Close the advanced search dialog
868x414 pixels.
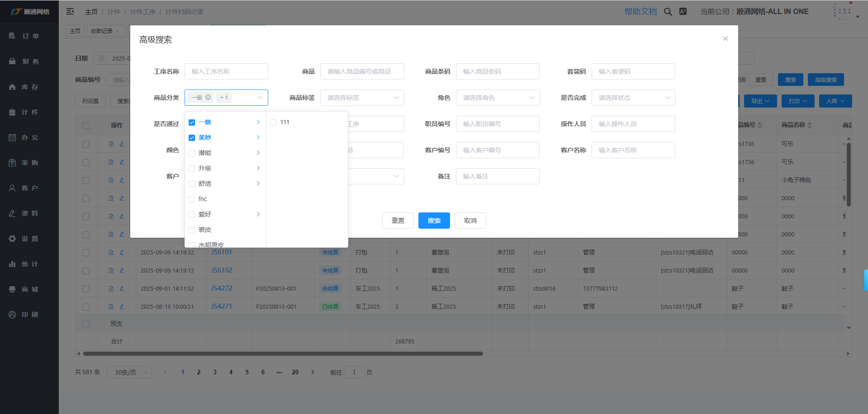pos(725,38)
